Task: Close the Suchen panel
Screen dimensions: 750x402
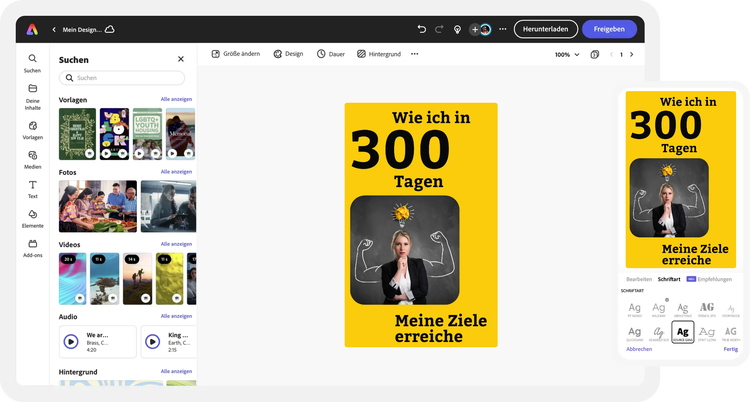Action: click(x=181, y=59)
